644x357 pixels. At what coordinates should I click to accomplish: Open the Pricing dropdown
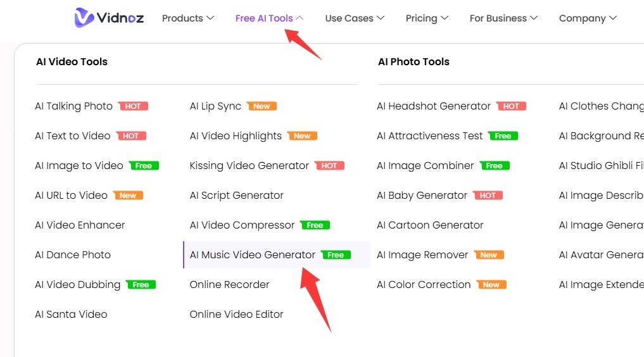point(427,18)
